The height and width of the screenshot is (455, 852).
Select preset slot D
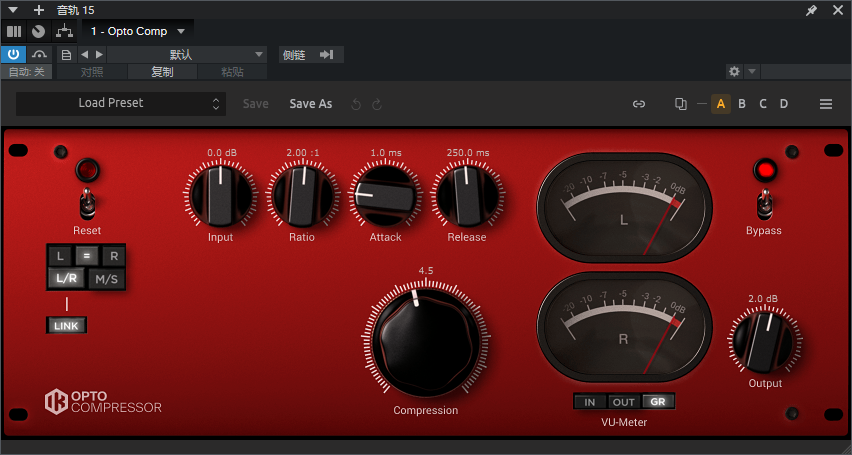coord(784,104)
